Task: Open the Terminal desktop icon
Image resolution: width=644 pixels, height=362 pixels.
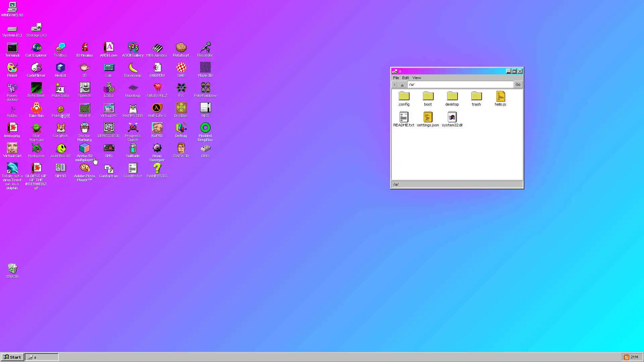Action: pyautogui.click(x=12, y=48)
